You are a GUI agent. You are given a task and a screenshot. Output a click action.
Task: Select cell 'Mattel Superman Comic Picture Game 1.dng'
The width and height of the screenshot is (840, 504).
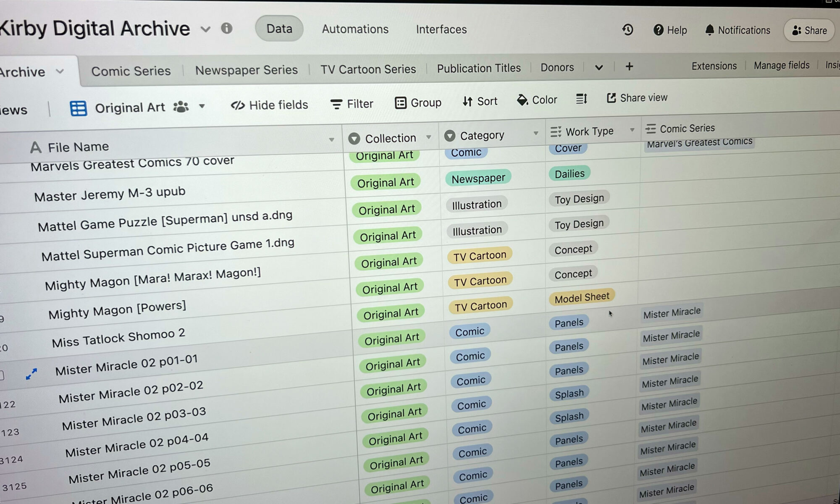(x=168, y=250)
